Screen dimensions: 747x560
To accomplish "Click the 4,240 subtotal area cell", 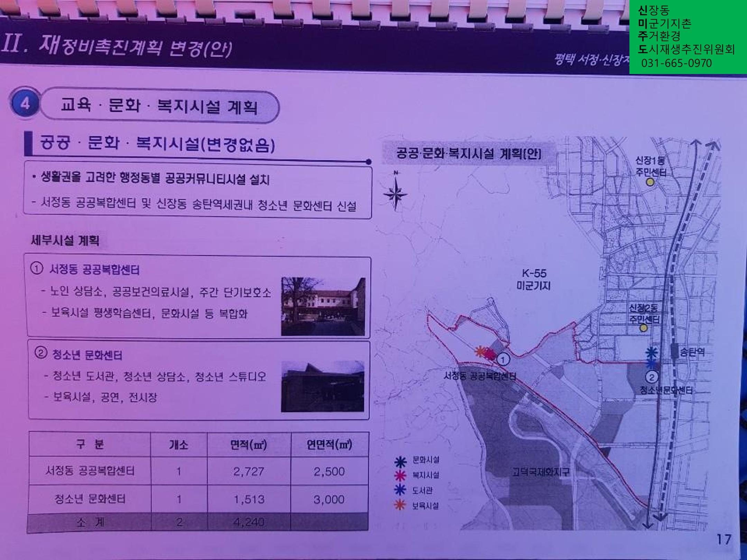I will click(249, 522).
